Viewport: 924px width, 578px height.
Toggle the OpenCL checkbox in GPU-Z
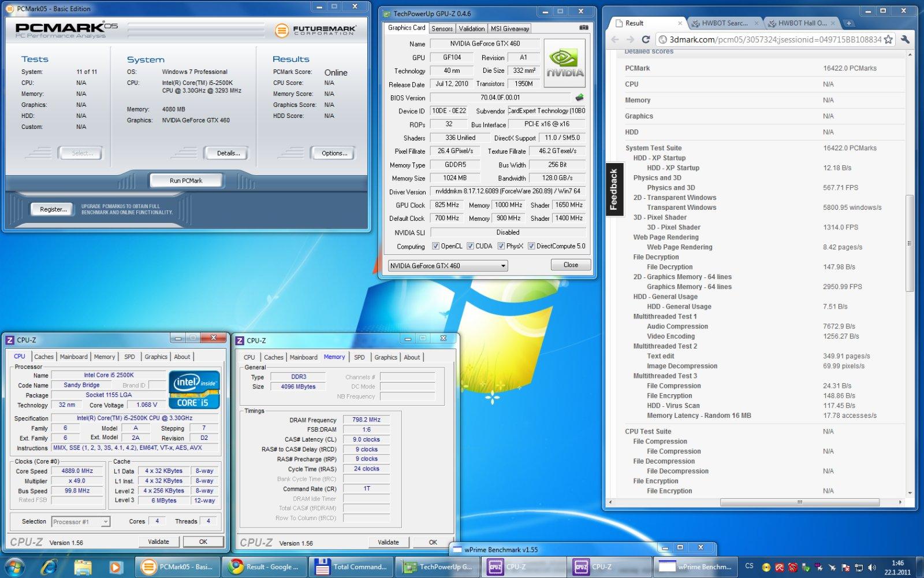point(436,246)
